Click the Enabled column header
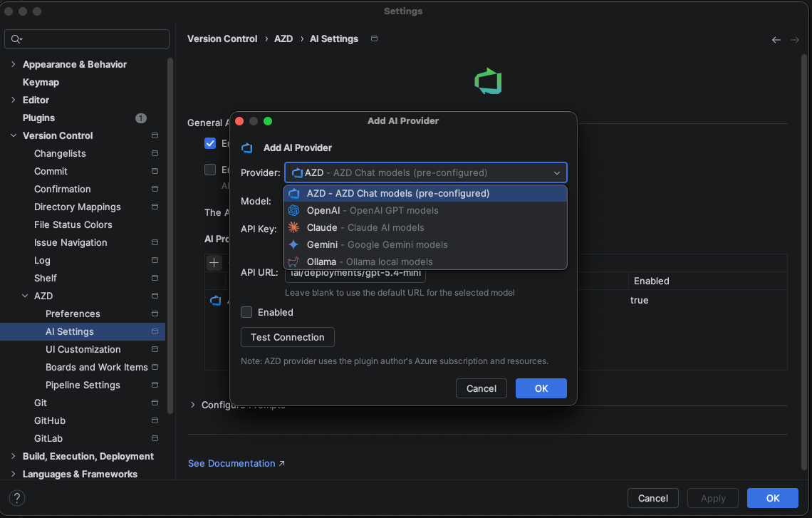Image resolution: width=812 pixels, height=518 pixels. click(652, 281)
